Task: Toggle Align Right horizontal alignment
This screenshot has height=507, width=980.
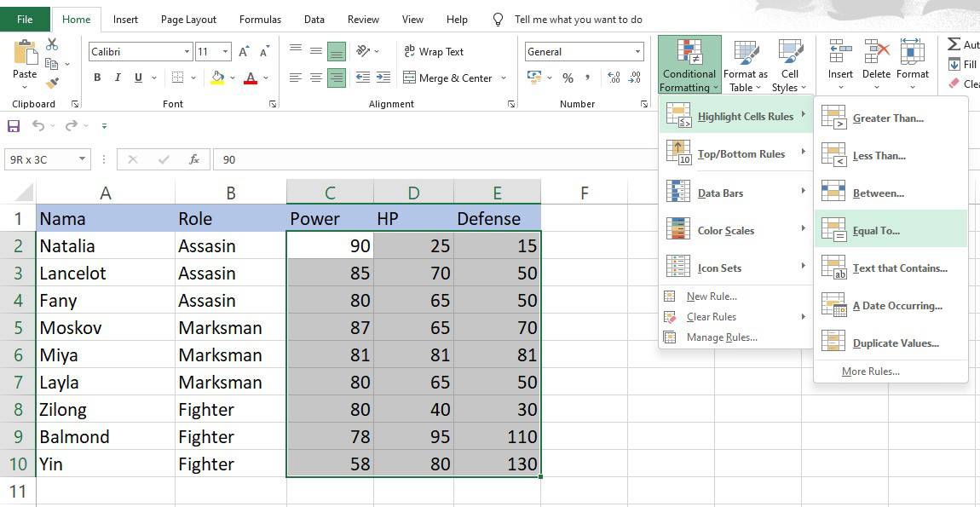Action: 337,78
